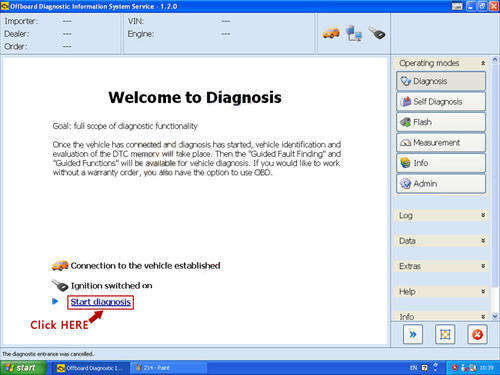500x375 pixels.
Task: Click the blue arrow beside Start diagnosis
Action: [x=55, y=302]
